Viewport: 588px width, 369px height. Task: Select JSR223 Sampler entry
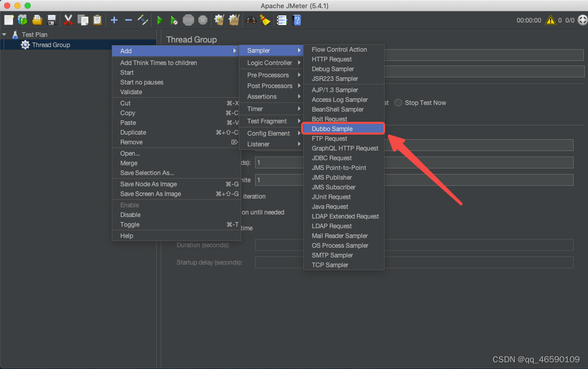(344, 79)
